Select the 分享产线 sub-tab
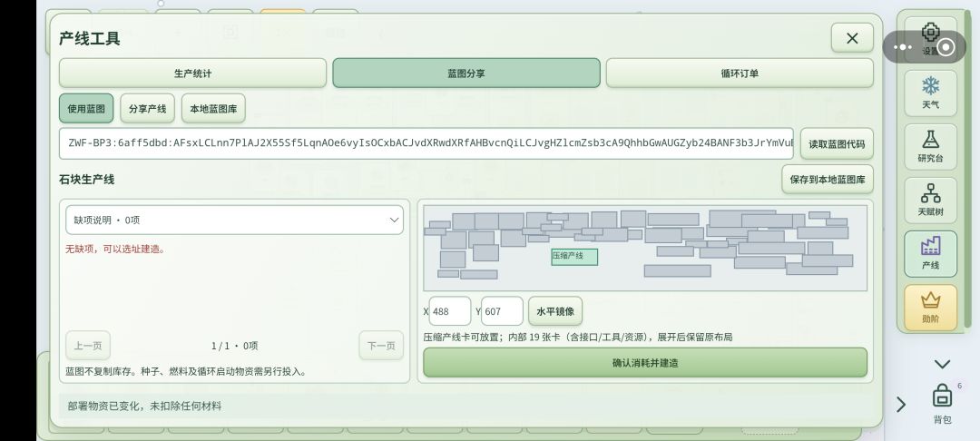This screenshot has height=441, width=980. click(x=148, y=108)
